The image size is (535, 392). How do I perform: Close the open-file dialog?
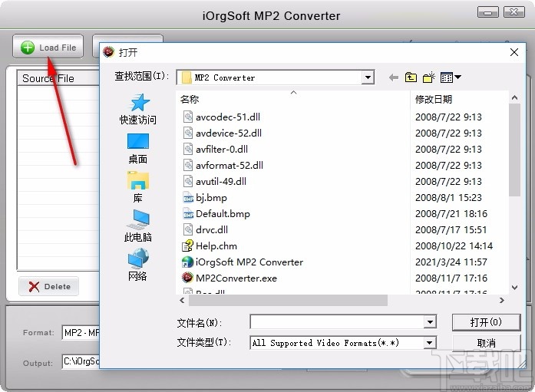pos(514,52)
